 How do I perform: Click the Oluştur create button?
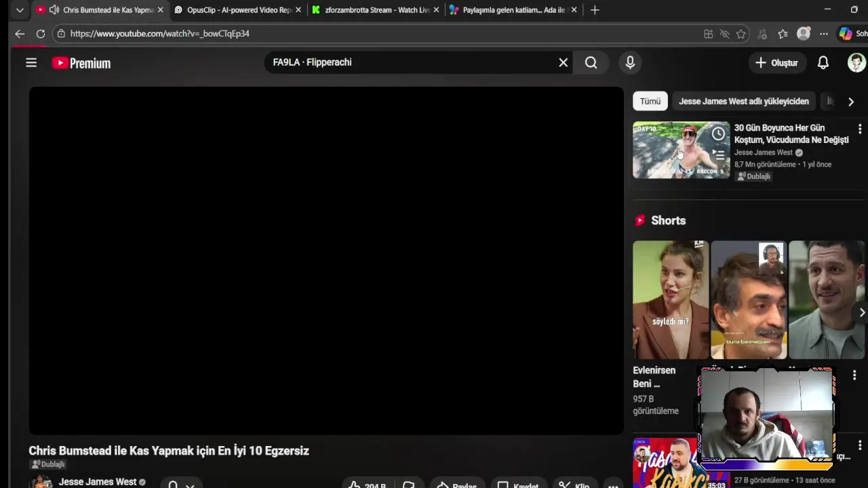click(x=776, y=62)
